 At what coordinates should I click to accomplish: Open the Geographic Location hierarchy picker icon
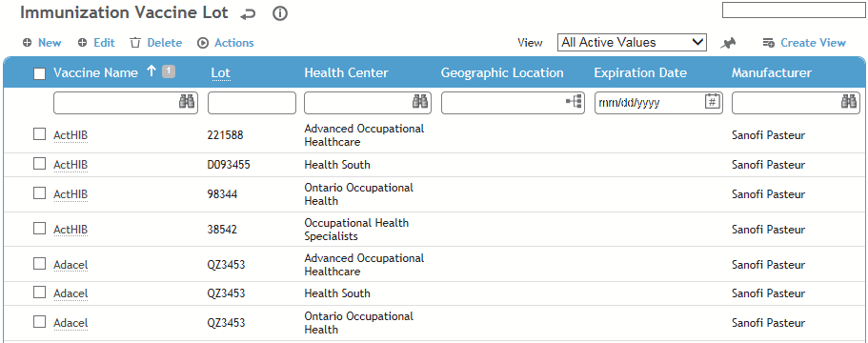coord(574,102)
